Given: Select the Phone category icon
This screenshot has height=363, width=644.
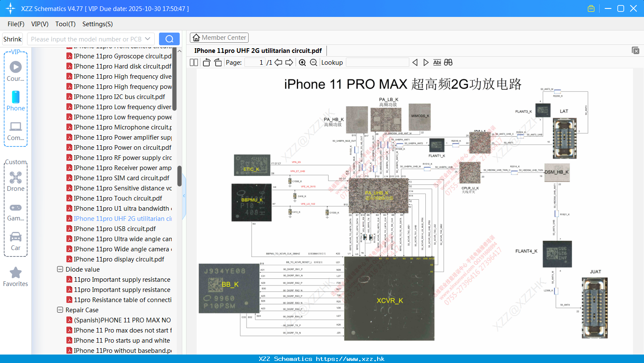Looking at the screenshot, I should [x=16, y=101].
